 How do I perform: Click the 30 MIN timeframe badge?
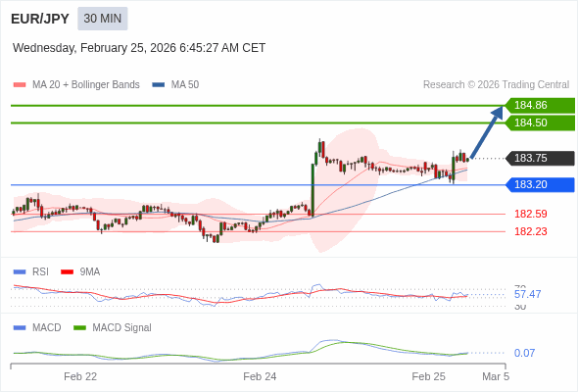(x=103, y=19)
